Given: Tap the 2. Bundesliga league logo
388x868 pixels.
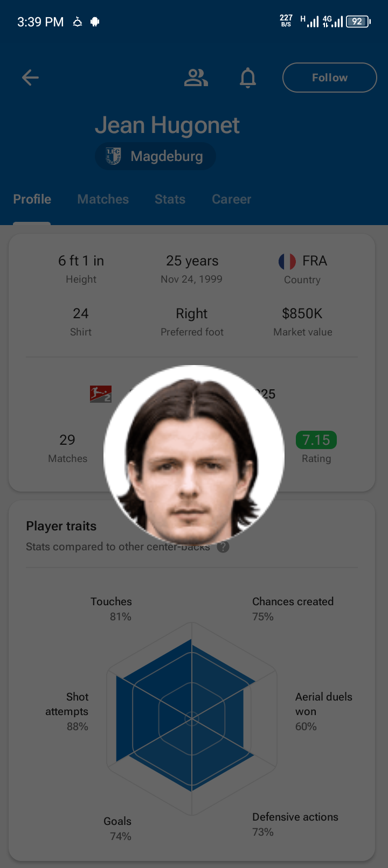Looking at the screenshot, I should (101, 394).
